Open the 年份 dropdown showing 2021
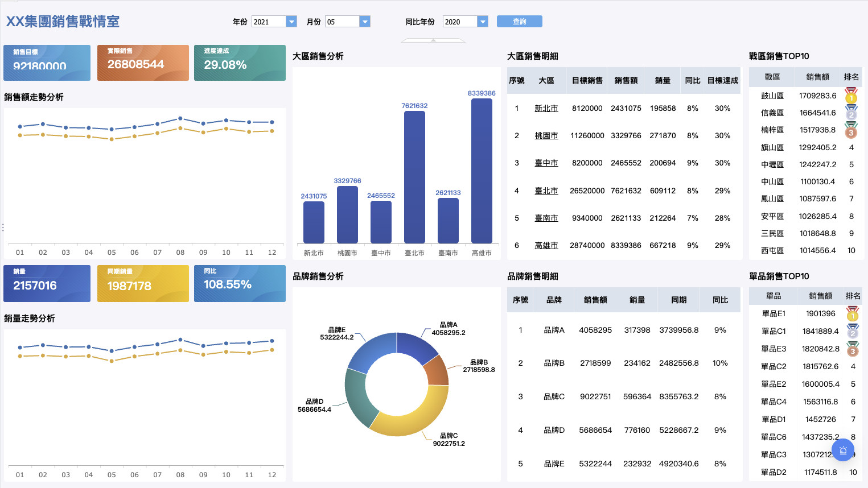This screenshot has width=868, height=488. 291,22
